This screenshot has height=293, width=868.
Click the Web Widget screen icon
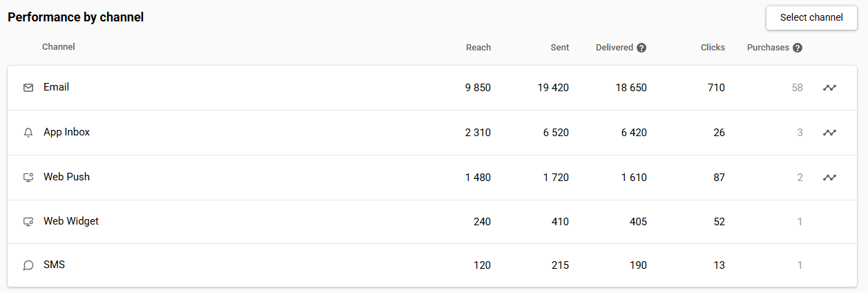click(28, 222)
